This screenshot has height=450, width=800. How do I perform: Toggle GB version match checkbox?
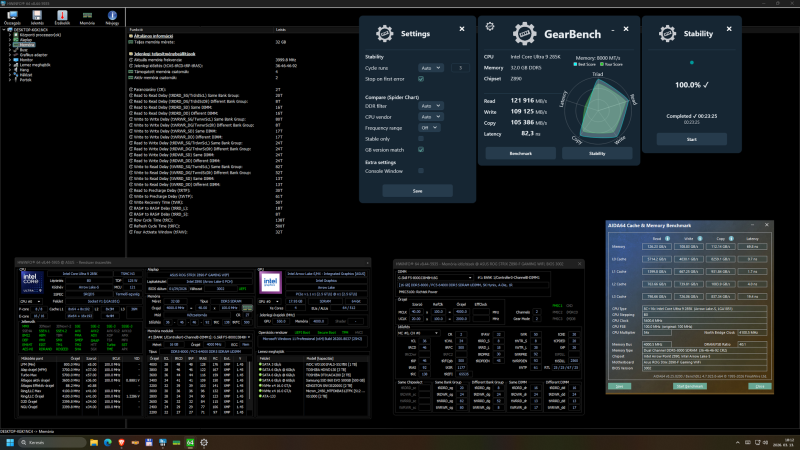pos(421,149)
